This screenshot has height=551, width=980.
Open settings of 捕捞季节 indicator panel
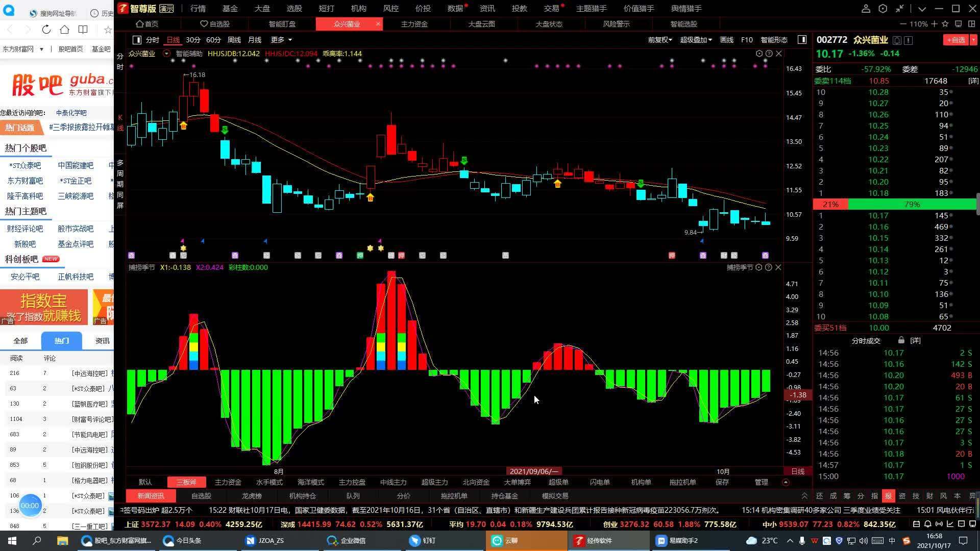coord(759,267)
